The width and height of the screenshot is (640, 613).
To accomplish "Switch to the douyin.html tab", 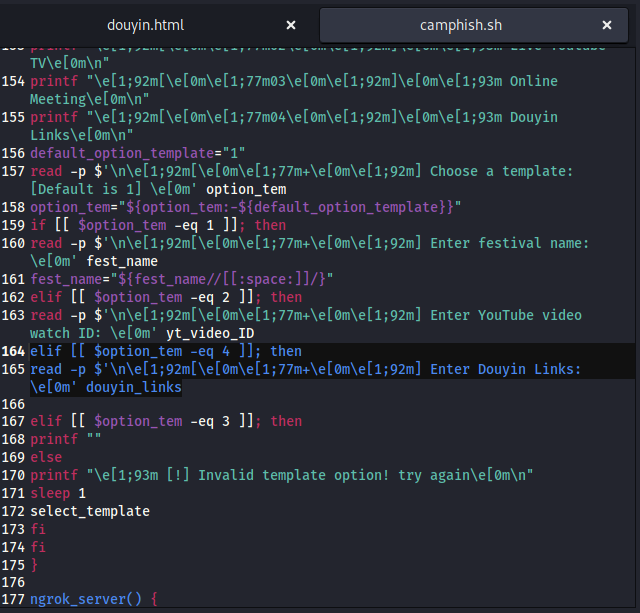I will click(145, 25).
